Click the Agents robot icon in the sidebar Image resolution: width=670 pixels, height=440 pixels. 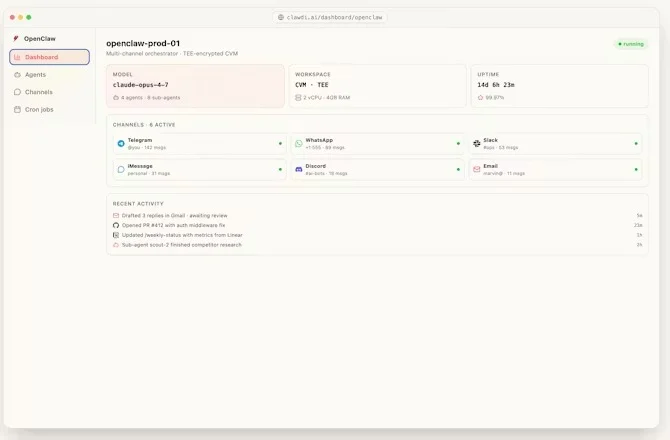pos(17,75)
